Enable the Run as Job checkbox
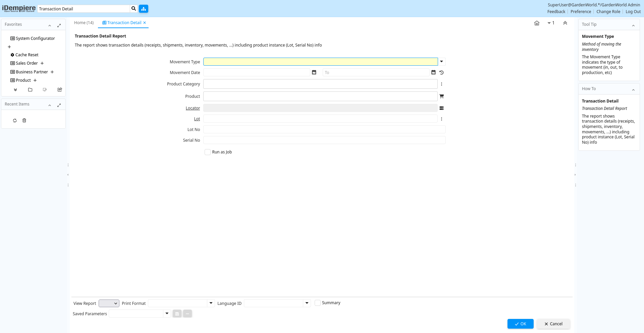 pyautogui.click(x=208, y=152)
